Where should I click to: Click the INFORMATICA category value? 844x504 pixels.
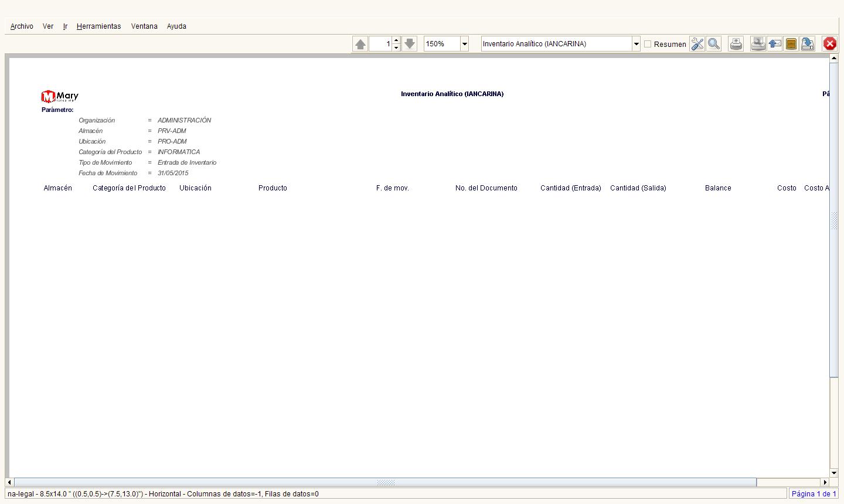coord(179,152)
